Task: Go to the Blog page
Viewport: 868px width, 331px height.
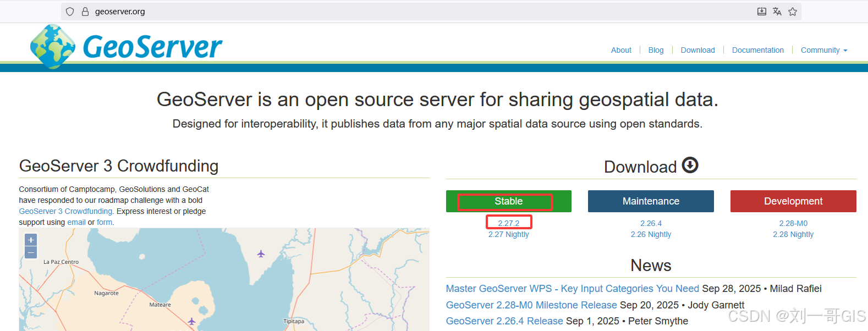Action: point(656,50)
